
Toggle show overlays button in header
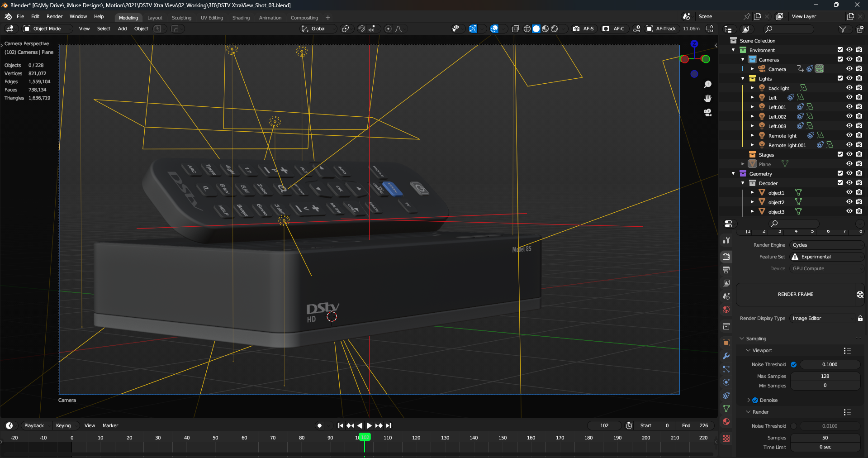[x=494, y=29]
